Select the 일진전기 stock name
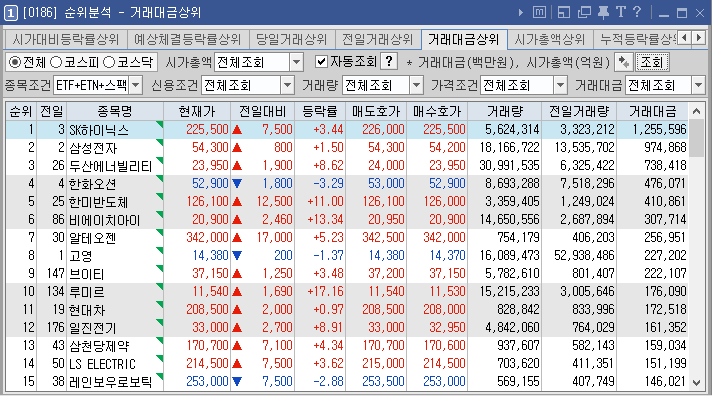The height and width of the screenshot is (396, 712). click(93, 328)
